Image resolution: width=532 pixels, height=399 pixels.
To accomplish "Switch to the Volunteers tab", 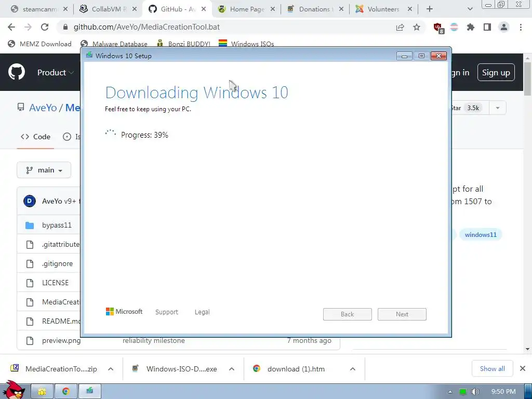I will coord(383,9).
